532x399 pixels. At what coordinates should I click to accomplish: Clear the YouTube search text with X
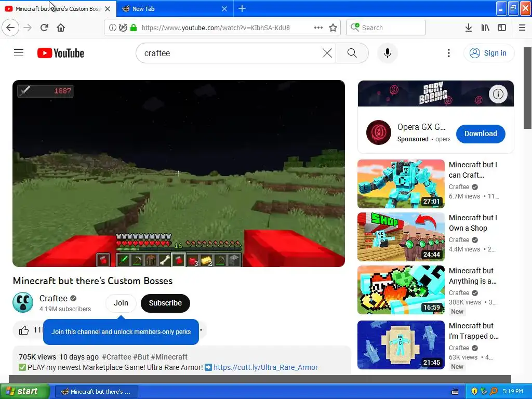(x=327, y=53)
